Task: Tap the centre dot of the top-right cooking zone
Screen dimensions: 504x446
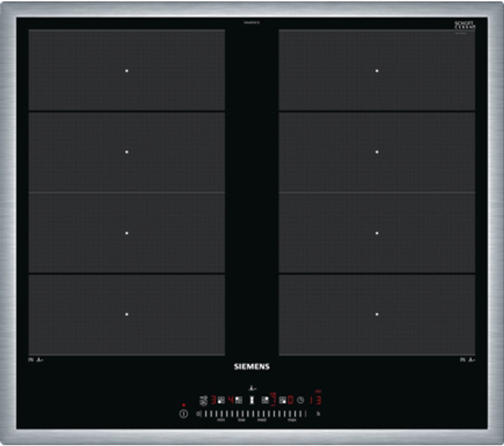Action: pos(377,71)
